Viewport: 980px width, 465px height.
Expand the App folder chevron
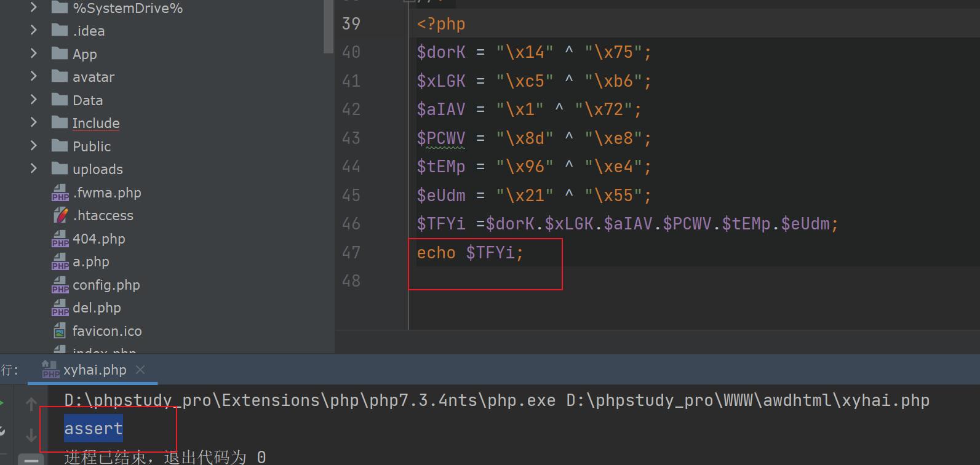click(34, 54)
